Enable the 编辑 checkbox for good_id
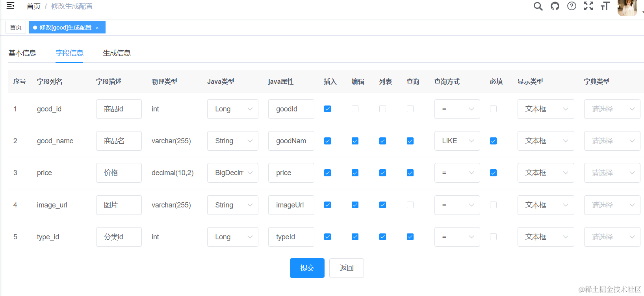The image size is (644, 296). (355, 109)
